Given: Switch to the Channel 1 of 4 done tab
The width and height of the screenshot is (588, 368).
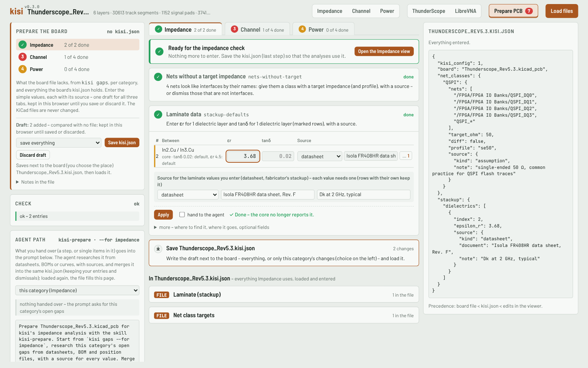Looking at the screenshot, I should tap(257, 29).
